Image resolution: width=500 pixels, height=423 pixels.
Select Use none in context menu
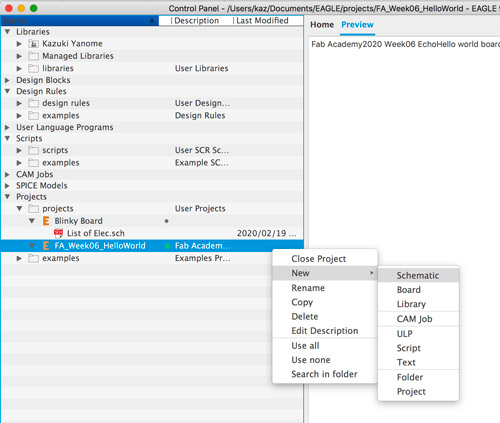point(325,360)
